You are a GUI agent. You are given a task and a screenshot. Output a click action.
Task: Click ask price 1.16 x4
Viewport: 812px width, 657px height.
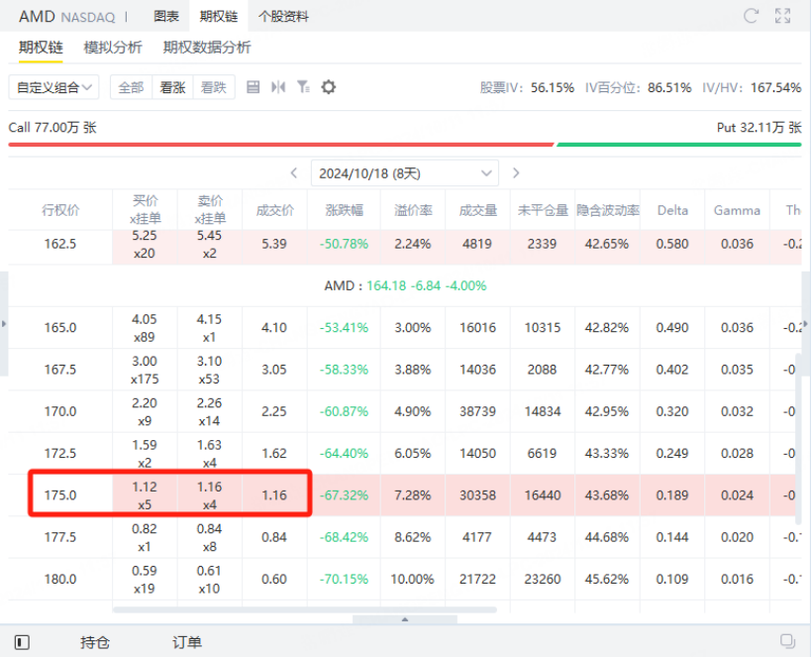click(x=209, y=495)
